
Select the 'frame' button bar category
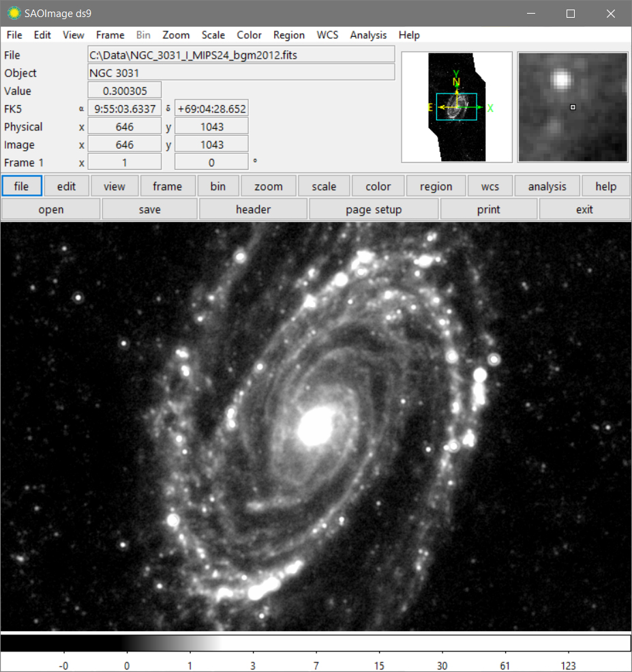click(x=167, y=186)
